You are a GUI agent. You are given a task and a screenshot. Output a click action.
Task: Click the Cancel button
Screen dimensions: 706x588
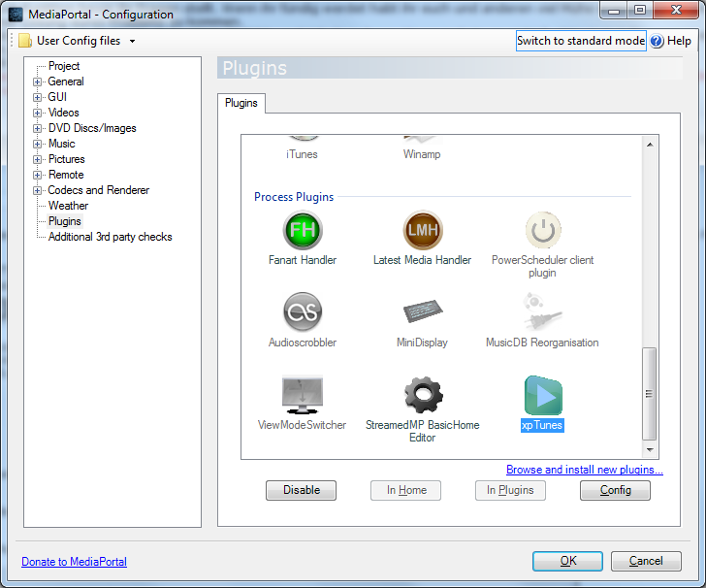pos(646,561)
